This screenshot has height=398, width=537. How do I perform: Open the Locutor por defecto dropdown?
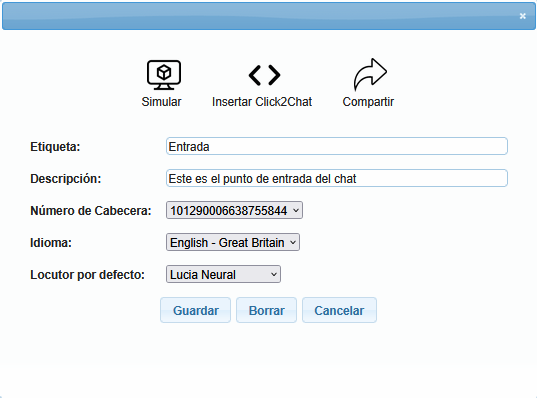point(223,274)
